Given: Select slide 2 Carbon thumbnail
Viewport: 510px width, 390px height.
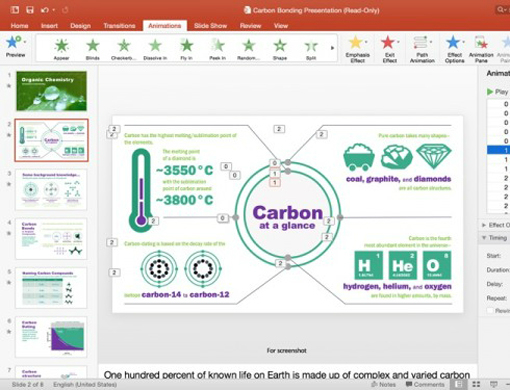Looking at the screenshot, I should pyautogui.click(x=51, y=140).
